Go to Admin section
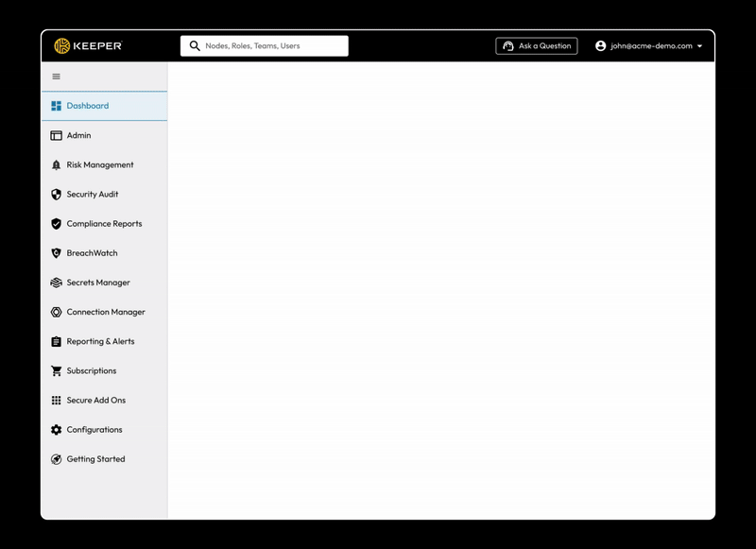Screen dimensions: 756x549 [x=105, y=135]
